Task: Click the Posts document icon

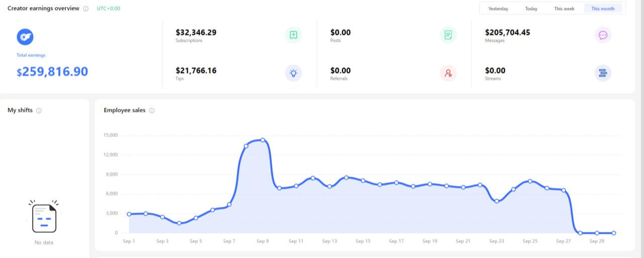Action: pos(448,35)
